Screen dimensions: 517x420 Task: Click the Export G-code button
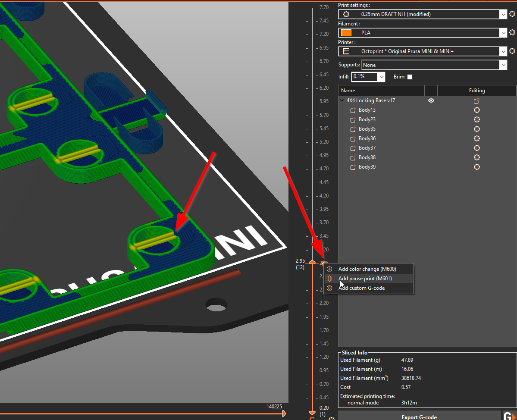point(419,417)
